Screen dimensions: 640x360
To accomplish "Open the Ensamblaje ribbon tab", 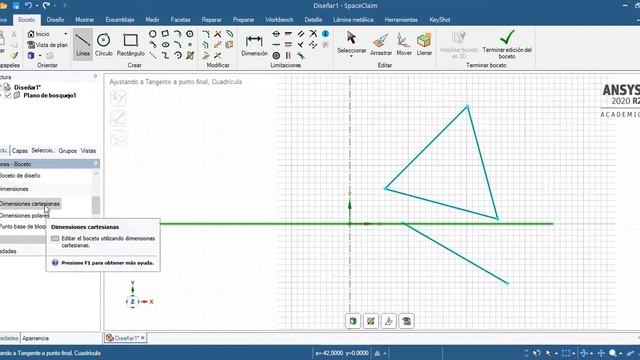I will (x=120, y=20).
